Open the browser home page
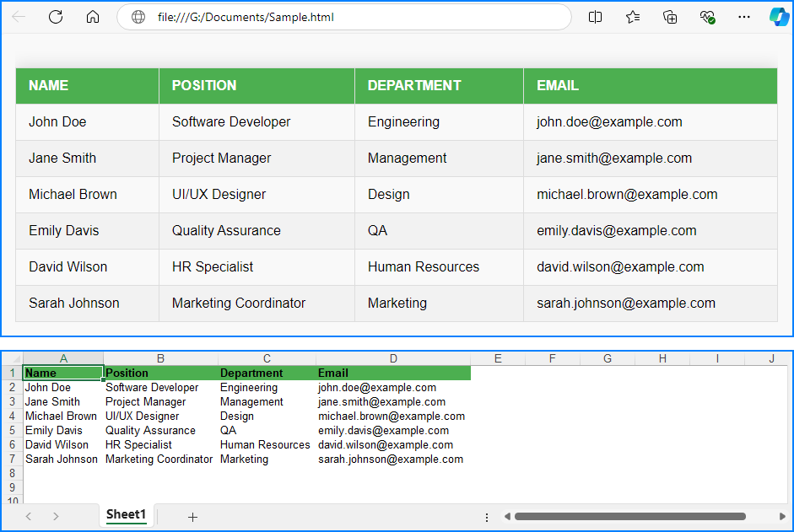Image resolution: width=794 pixels, height=532 pixels. coord(93,16)
